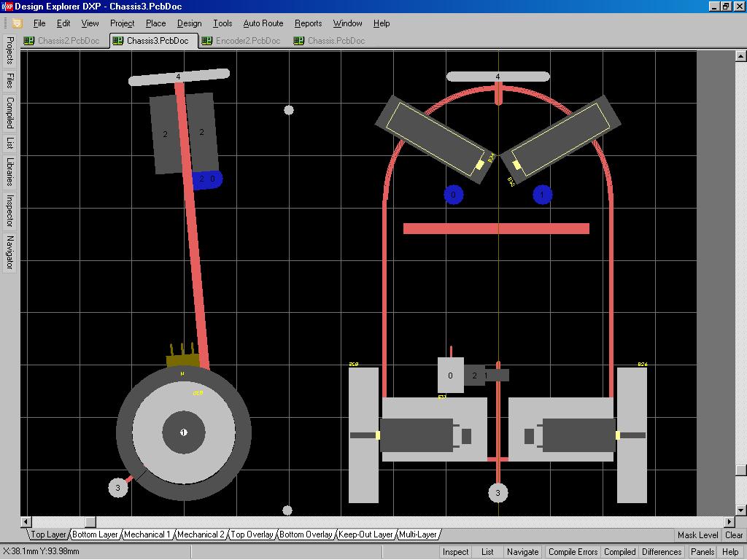Viewport: 747px width, 560px height.
Task: Click the horizontal scrollbar right arrow
Action: coord(729,521)
